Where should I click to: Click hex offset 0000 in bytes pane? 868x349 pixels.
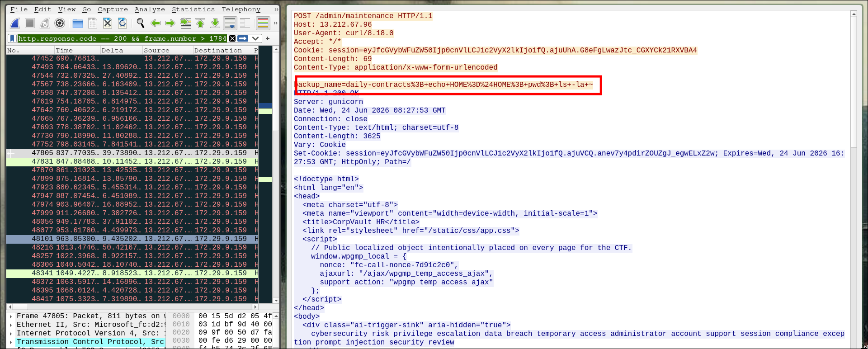[x=181, y=316]
